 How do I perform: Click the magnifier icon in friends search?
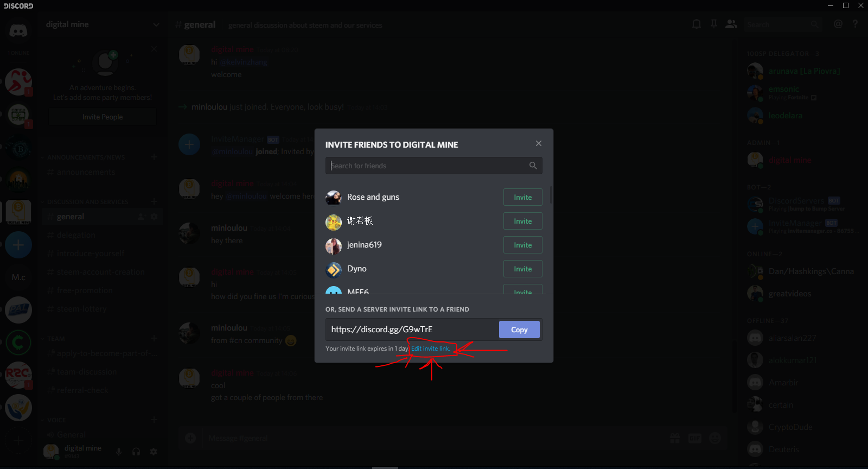533,166
